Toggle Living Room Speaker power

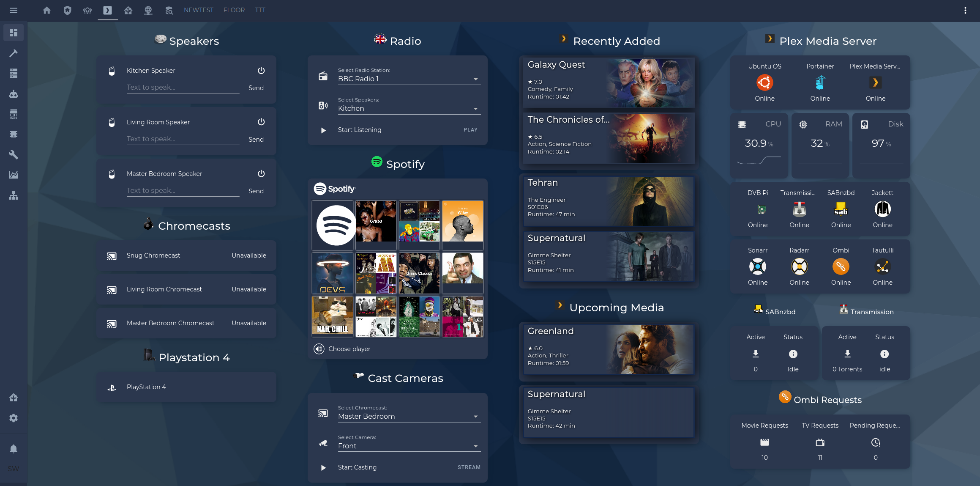261,122
